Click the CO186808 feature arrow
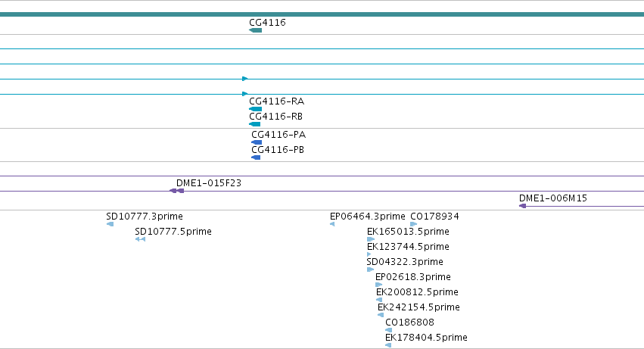The width and height of the screenshot is (644, 349). click(388, 330)
